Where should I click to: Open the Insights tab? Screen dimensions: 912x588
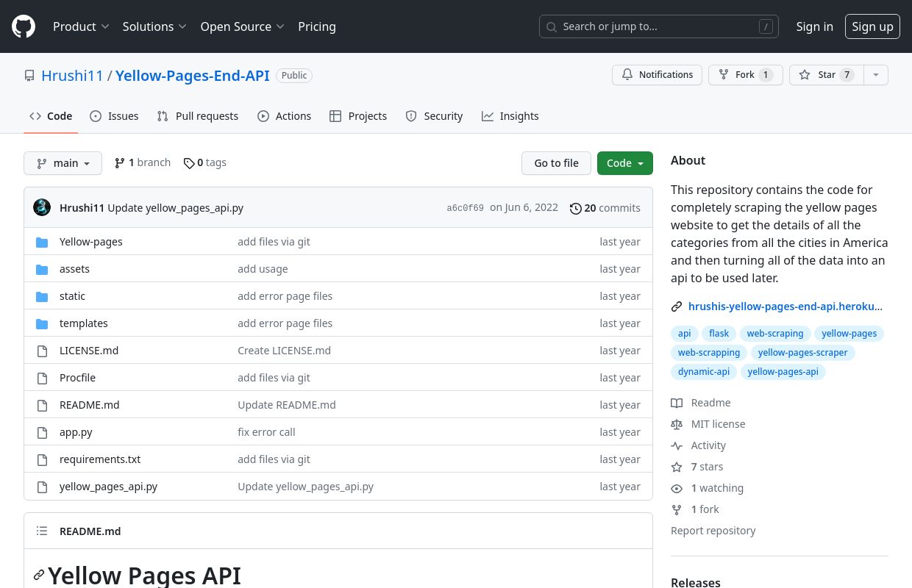(510, 116)
